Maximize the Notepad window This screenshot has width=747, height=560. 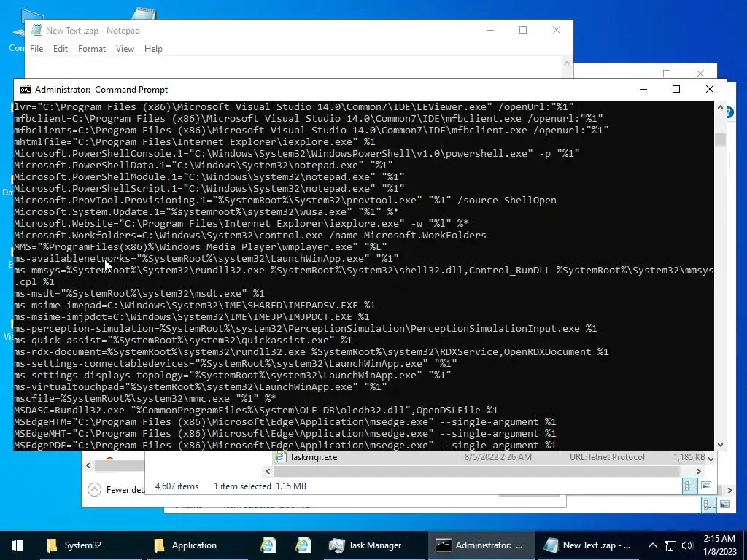[523, 30]
